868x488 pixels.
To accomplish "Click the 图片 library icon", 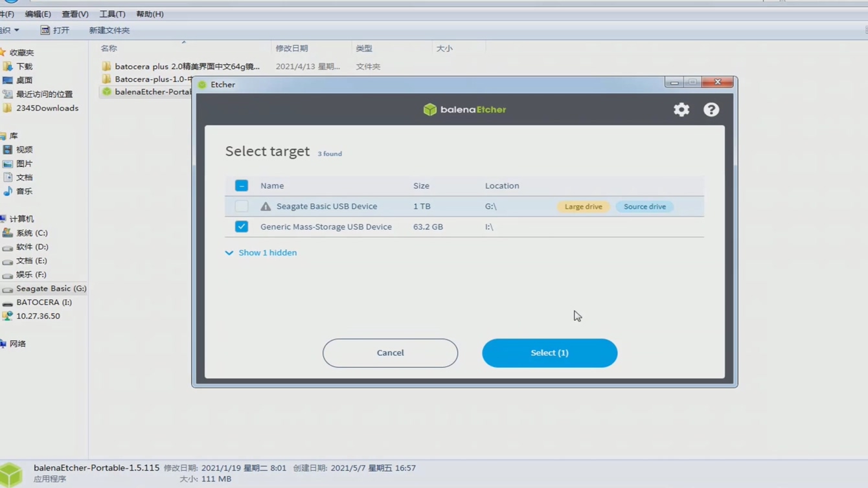I will [x=8, y=164].
